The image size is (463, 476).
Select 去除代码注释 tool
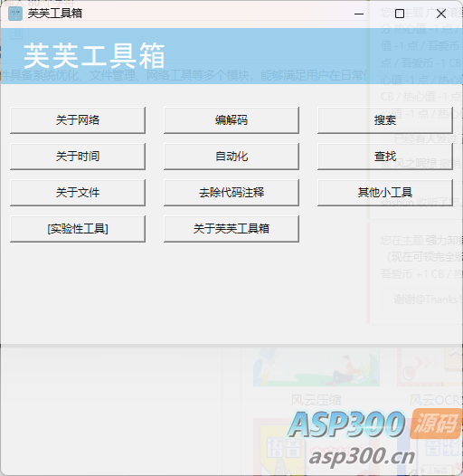pos(231,193)
